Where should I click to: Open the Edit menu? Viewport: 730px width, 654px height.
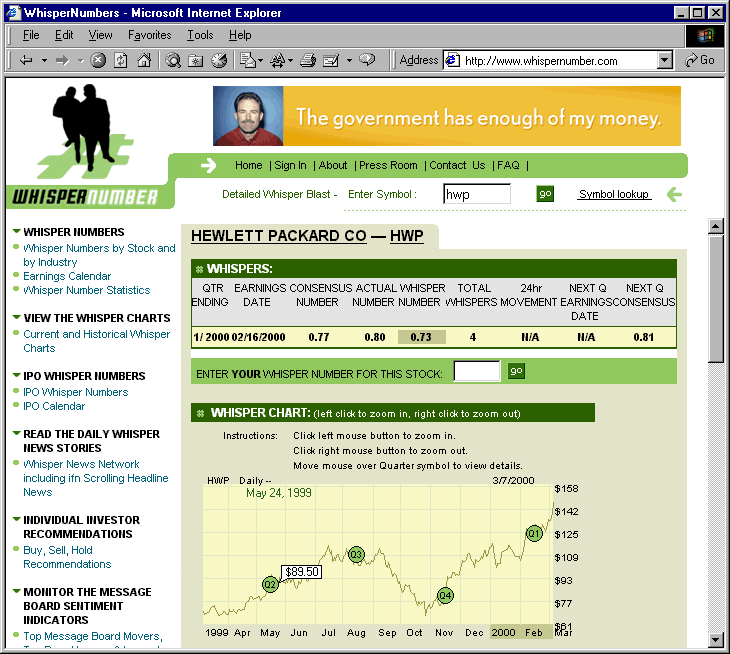click(x=64, y=35)
